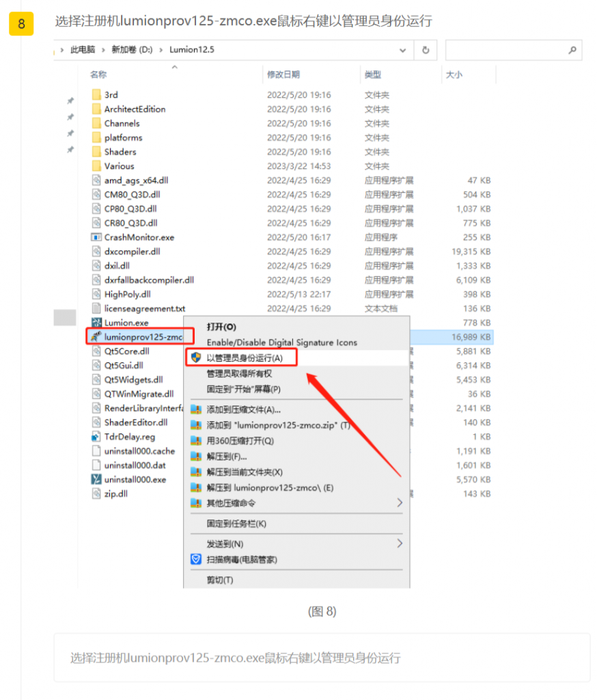Screen dimensions: 597x700
Task: Click the 新加卷 (D:) breadcrumb segment
Action: point(134,50)
